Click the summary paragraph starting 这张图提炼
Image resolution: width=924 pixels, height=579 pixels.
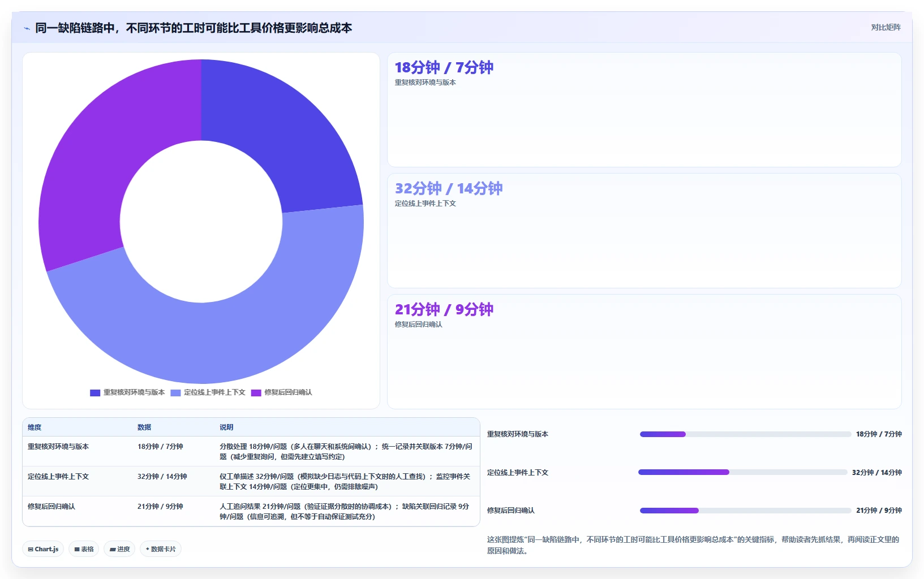pyautogui.click(x=693, y=545)
